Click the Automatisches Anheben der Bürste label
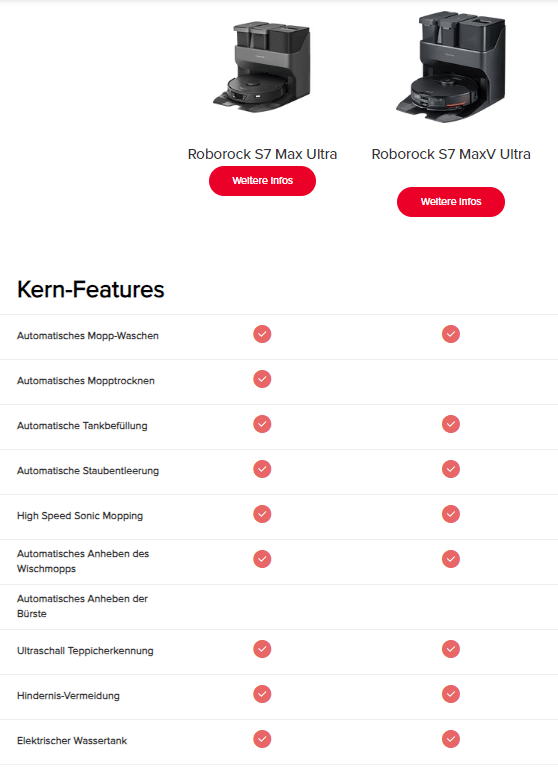The width and height of the screenshot is (558, 767). point(82,606)
